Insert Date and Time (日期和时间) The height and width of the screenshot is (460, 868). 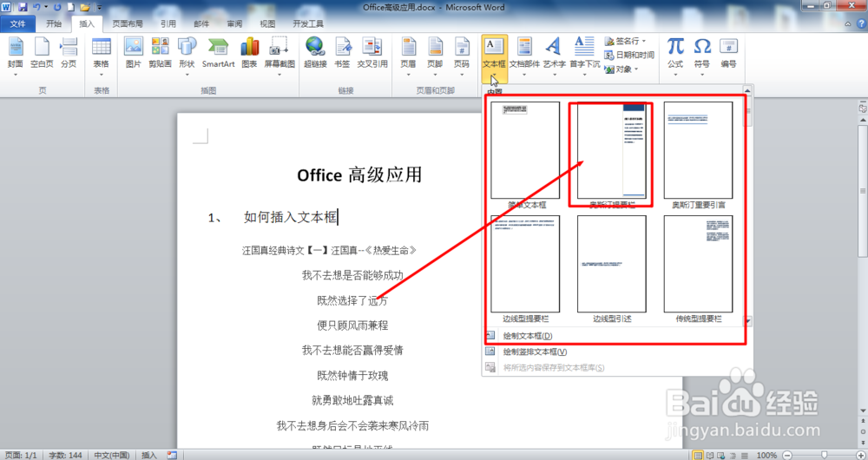pyautogui.click(x=629, y=55)
